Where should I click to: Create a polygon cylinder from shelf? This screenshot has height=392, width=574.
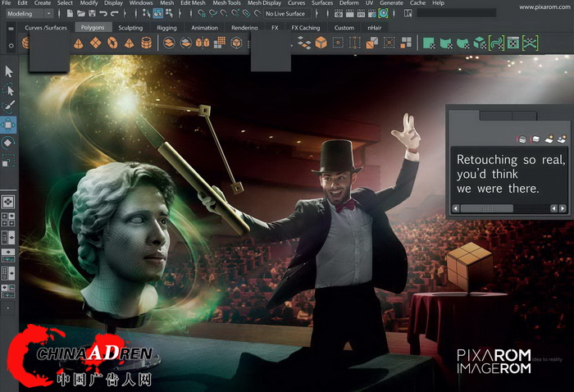147,43
